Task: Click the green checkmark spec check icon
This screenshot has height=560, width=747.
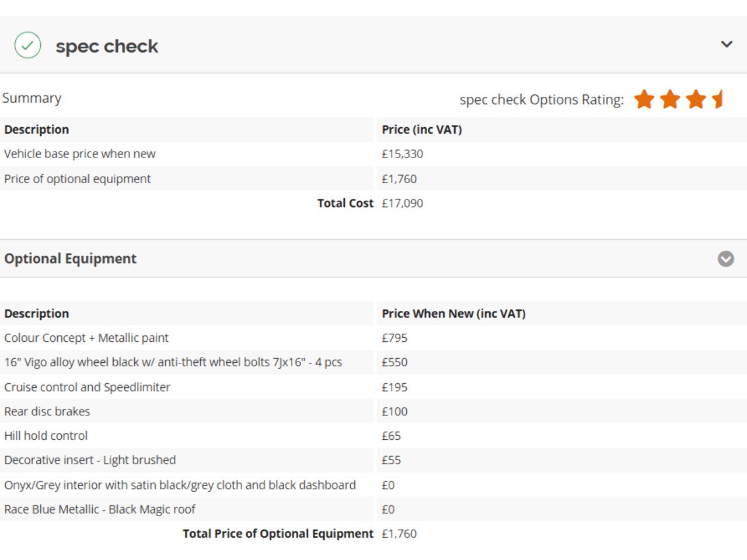Action: (x=27, y=45)
